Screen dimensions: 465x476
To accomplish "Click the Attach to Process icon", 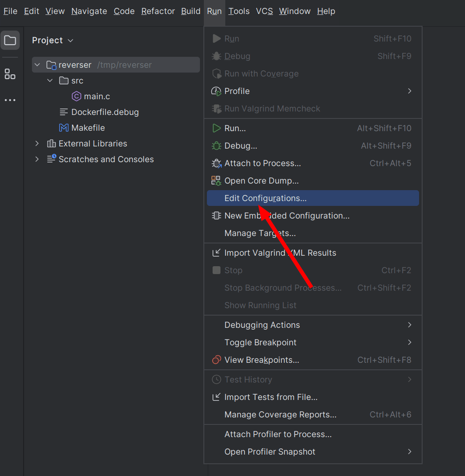I will coord(216,163).
